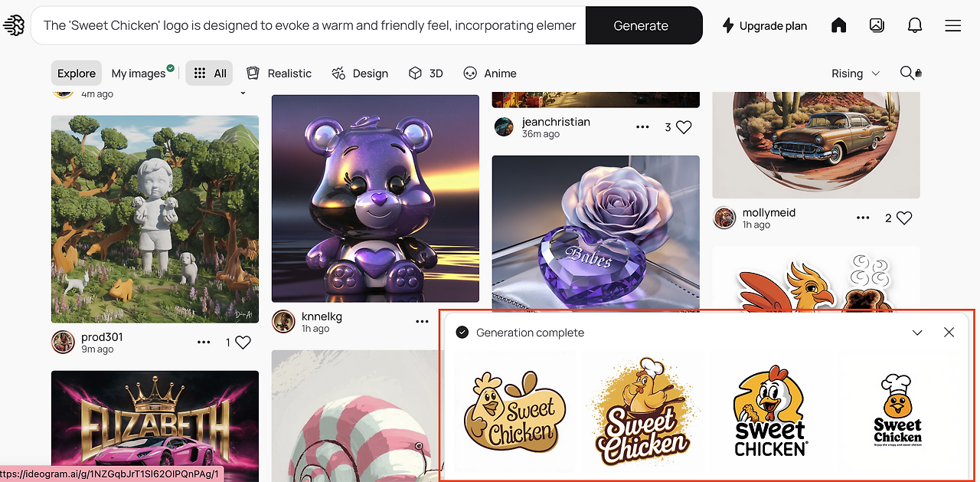
Task: Click the prompt text input field
Action: 309,25
